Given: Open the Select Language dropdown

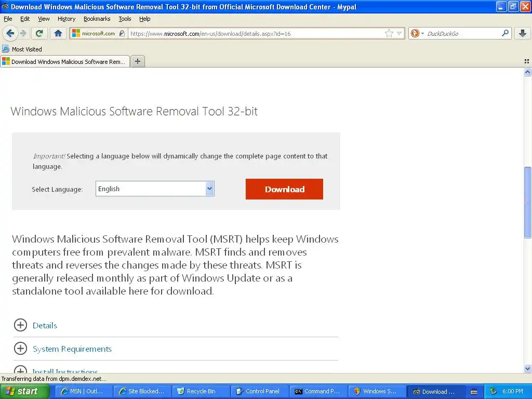Looking at the screenshot, I should click(155, 189).
